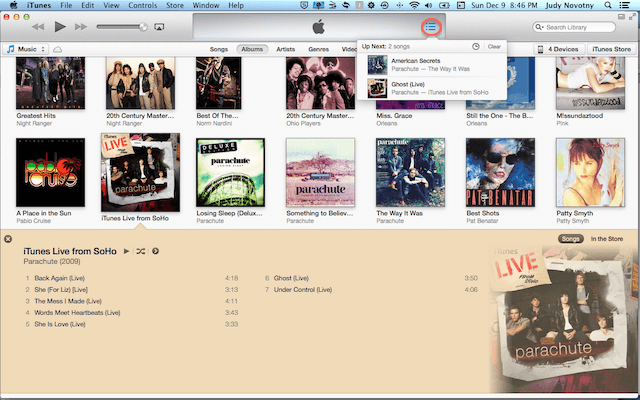
Task: Open Notification Center list icon
Action: 624,5
